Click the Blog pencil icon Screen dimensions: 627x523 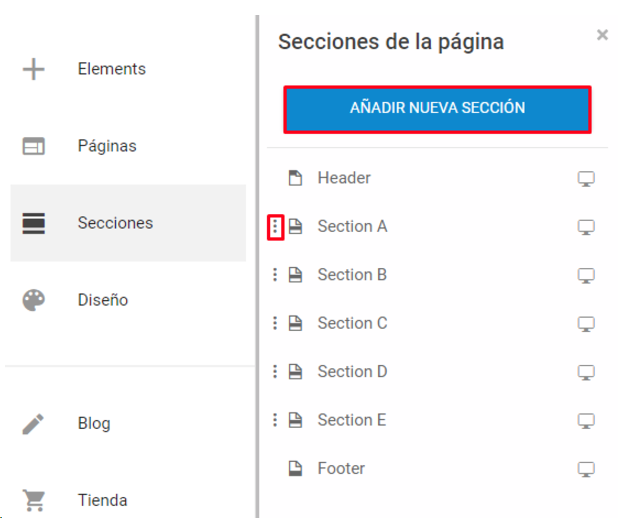(33, 424)
